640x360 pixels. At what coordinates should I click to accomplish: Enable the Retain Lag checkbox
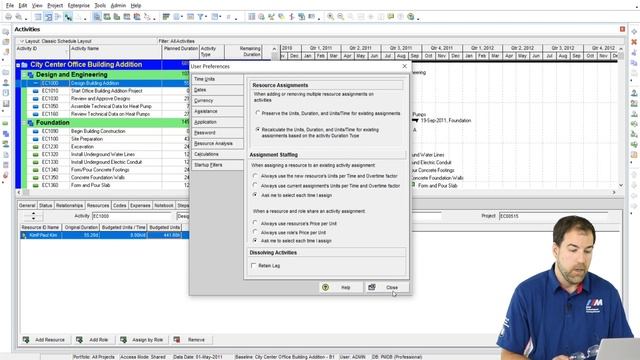click(x=253, y=266)
